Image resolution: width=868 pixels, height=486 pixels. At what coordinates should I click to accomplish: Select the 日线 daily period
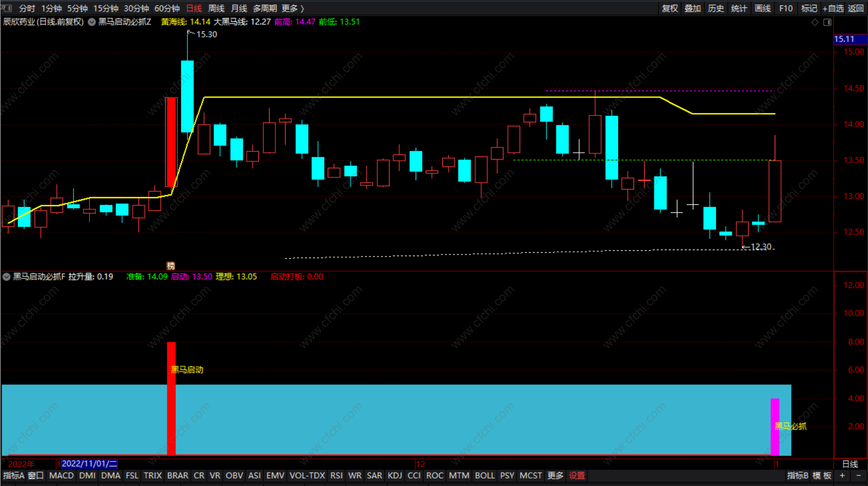(194, 9)
